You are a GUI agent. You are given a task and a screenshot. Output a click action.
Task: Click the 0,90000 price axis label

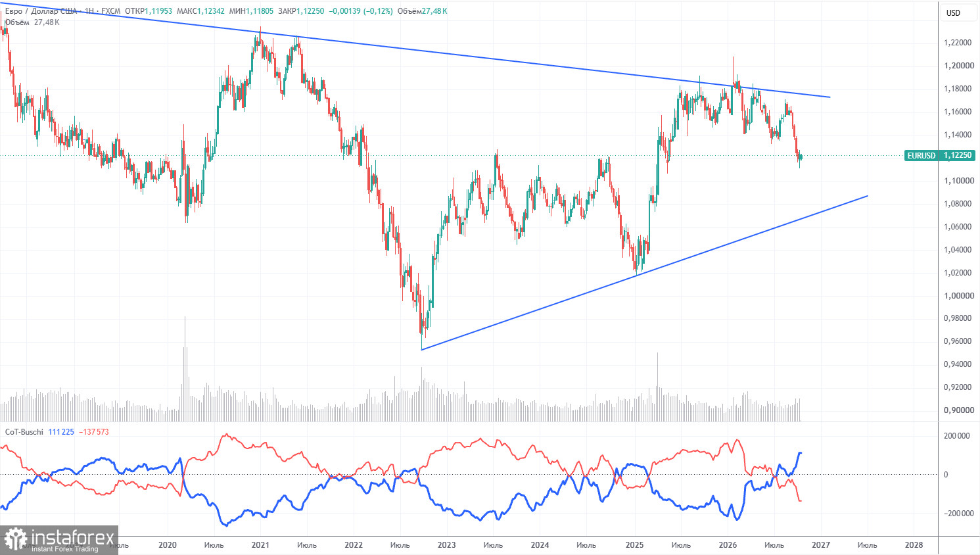[x=958, y=410]
